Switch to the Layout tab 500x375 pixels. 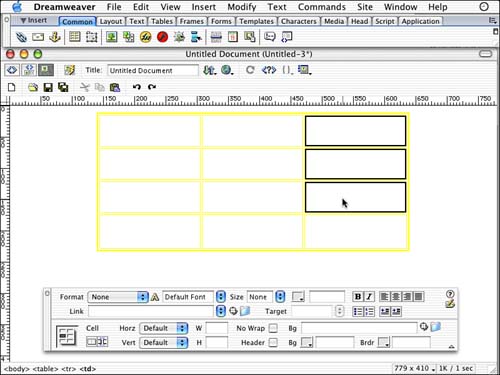pyautogui.click(x=111, y=21)
